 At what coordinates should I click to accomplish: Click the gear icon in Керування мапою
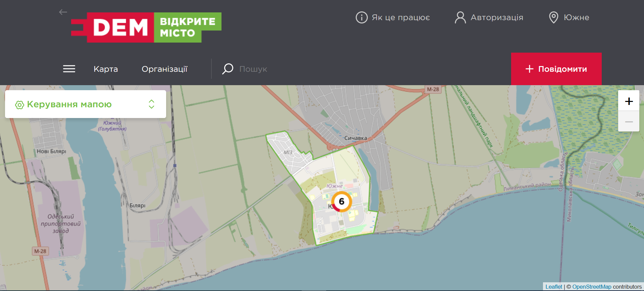(x=19, y=105)
